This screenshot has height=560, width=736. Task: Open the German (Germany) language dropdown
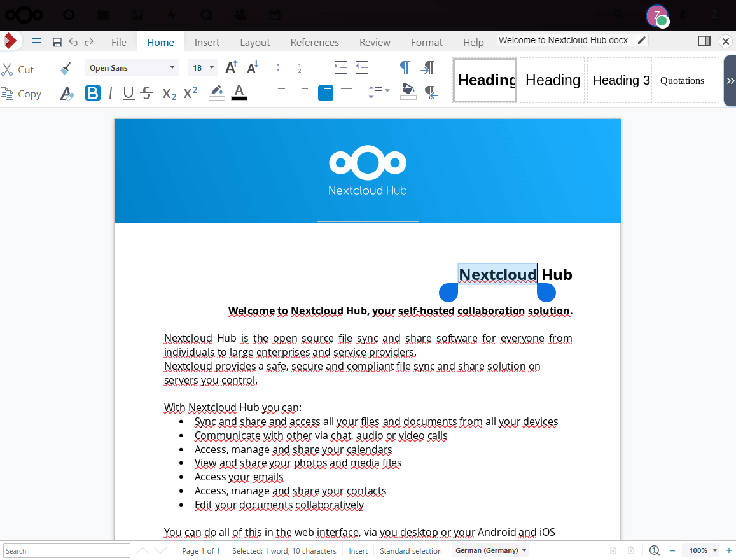tap(490, 550)
